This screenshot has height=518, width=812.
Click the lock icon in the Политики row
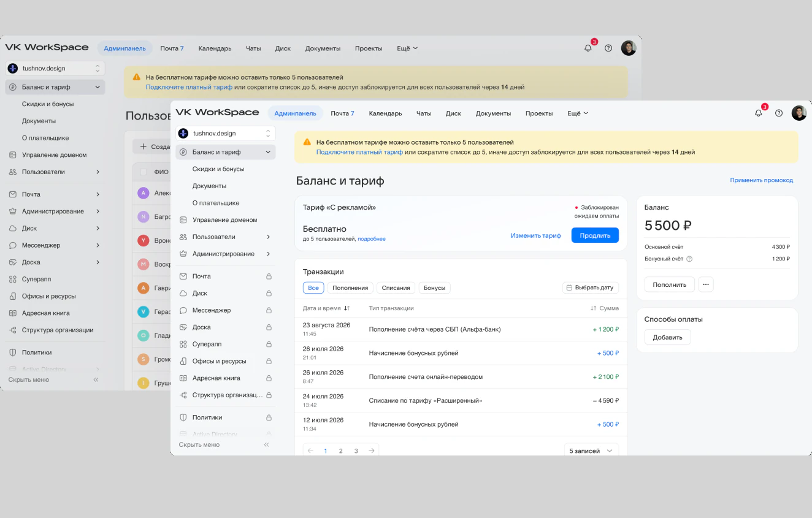269,417
